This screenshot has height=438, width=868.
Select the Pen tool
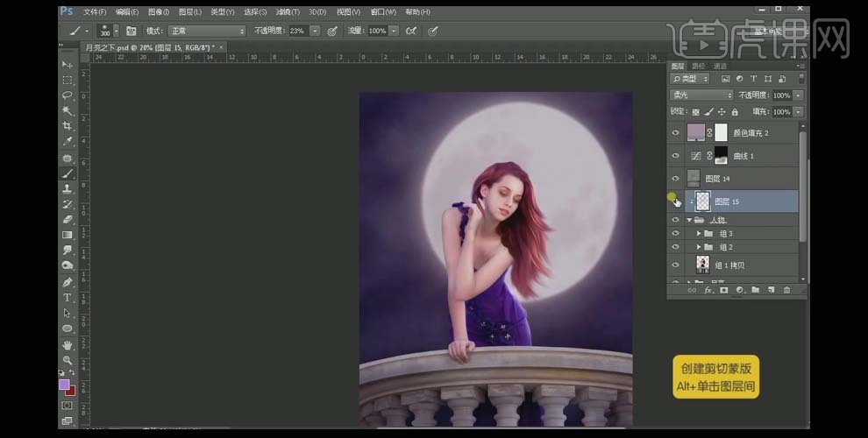68,282
